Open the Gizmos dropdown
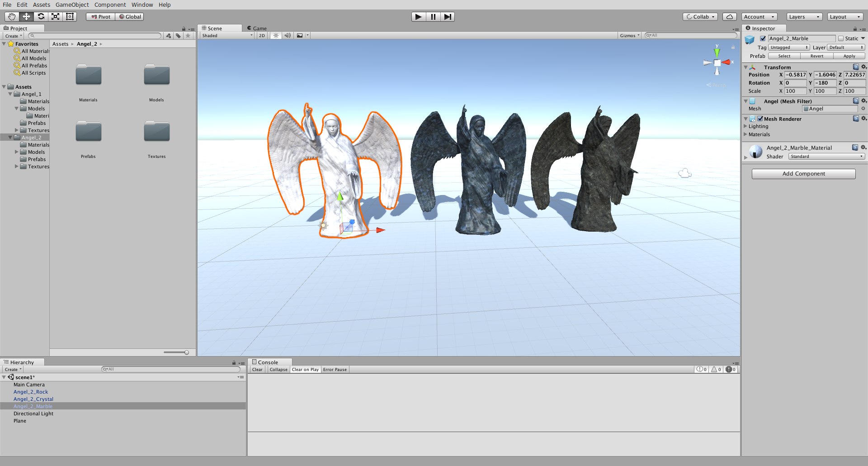 pyautogui.click(x=630, y=35)
